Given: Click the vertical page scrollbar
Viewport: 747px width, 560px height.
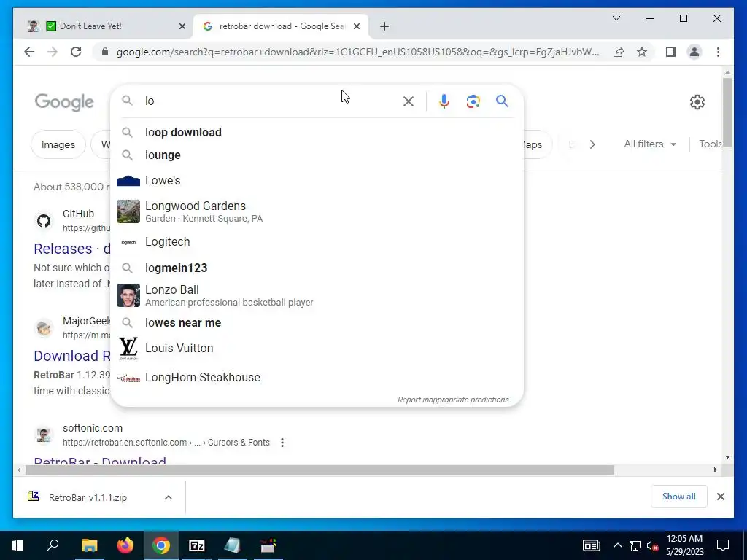Looking at the screenshot, I should [x=727, y=112].
